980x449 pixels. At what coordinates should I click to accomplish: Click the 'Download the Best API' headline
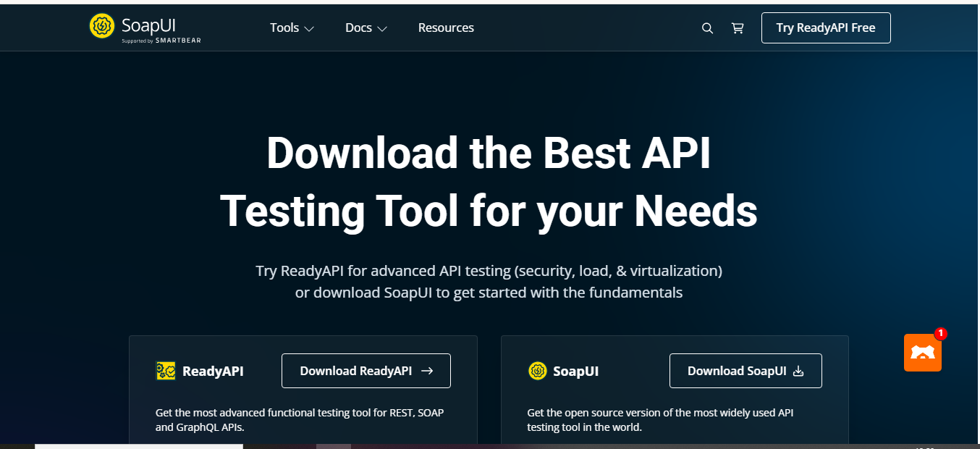(x=489, y=154)
